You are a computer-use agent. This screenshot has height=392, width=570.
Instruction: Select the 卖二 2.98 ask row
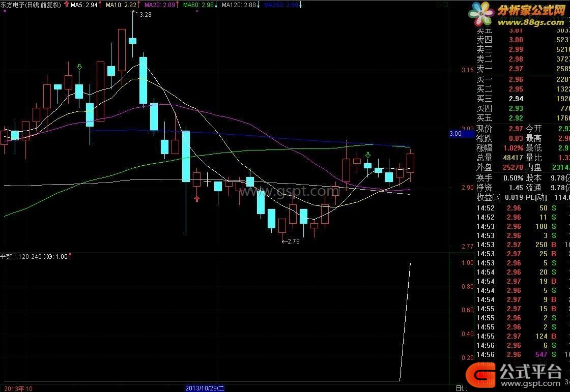pyautogui.click(x=523, y=59)
